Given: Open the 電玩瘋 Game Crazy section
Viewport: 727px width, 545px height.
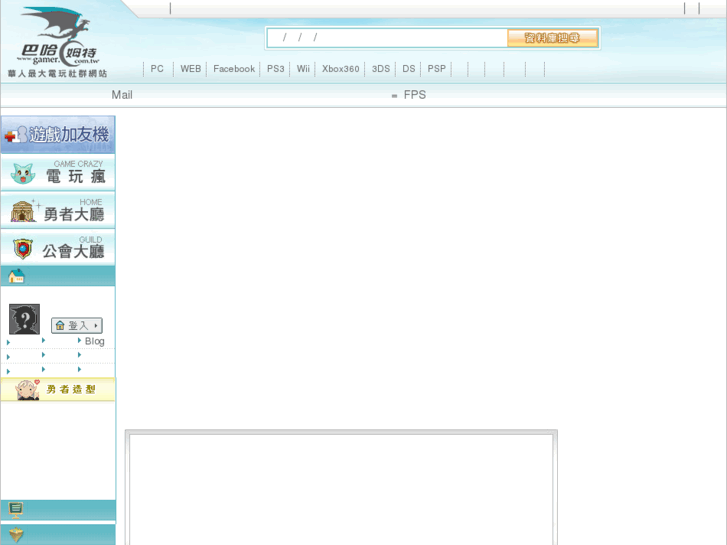Looking at the screenshot, I should 58,173.
